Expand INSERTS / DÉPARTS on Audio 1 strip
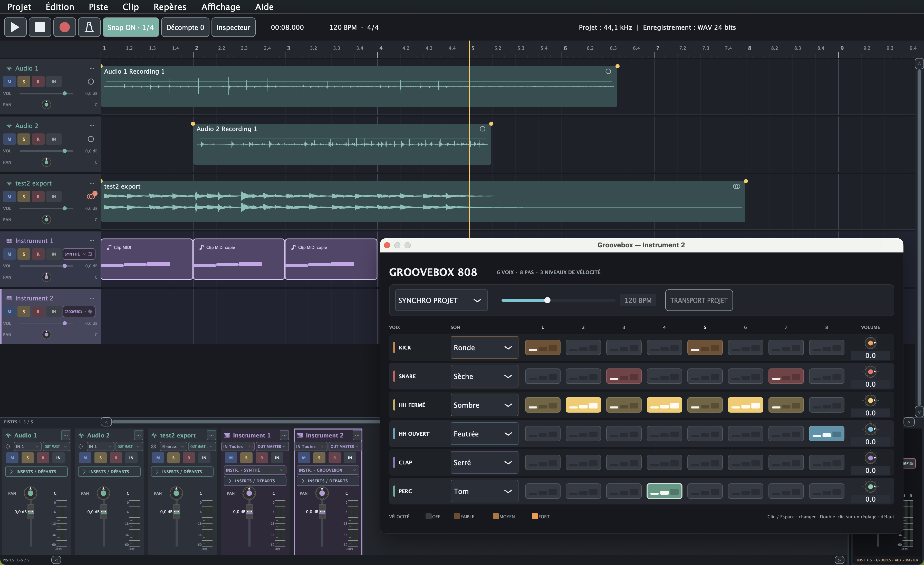The width and height of the screenshot is (924, 565). pos(36,471)
